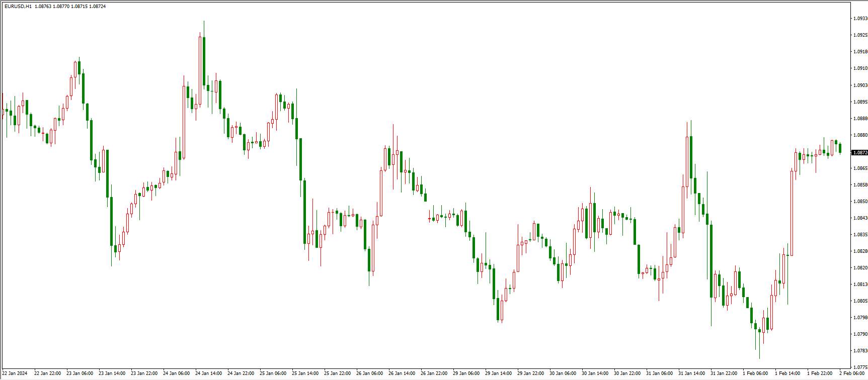Select the 1.0865 price scale label
Image resolution: width=868 pixels, height=380 pixels.
tap(860, 168)
